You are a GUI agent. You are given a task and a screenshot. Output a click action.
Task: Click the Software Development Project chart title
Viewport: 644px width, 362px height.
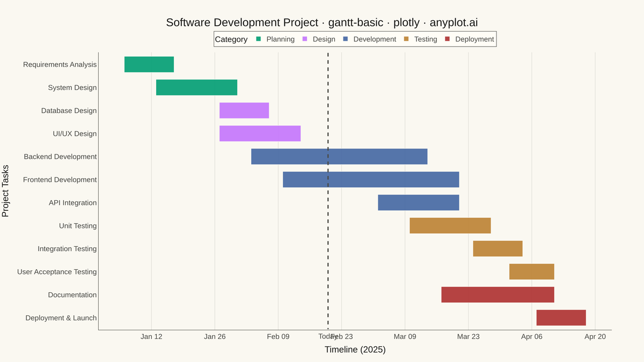(322, 23)
